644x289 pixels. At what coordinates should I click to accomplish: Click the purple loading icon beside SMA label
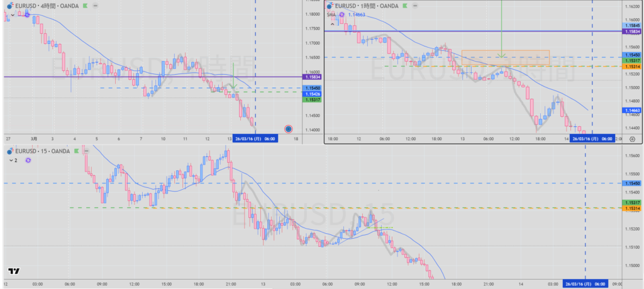342,14
